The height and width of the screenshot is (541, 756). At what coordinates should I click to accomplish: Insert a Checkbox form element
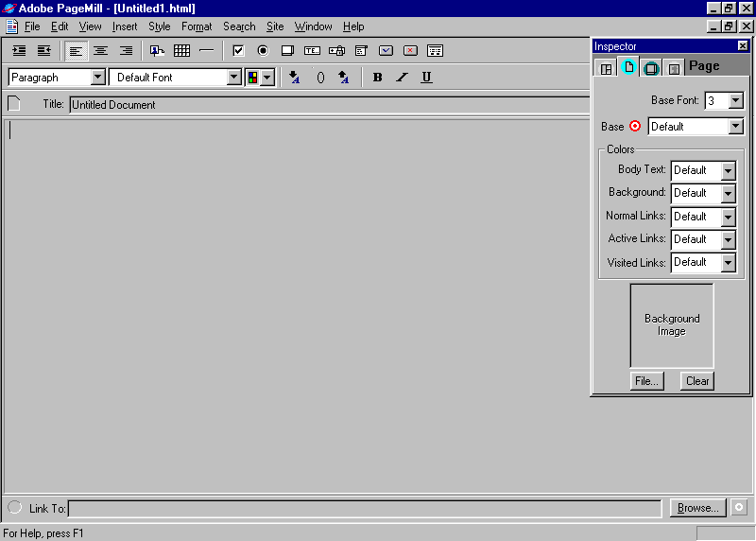[238, 51]
